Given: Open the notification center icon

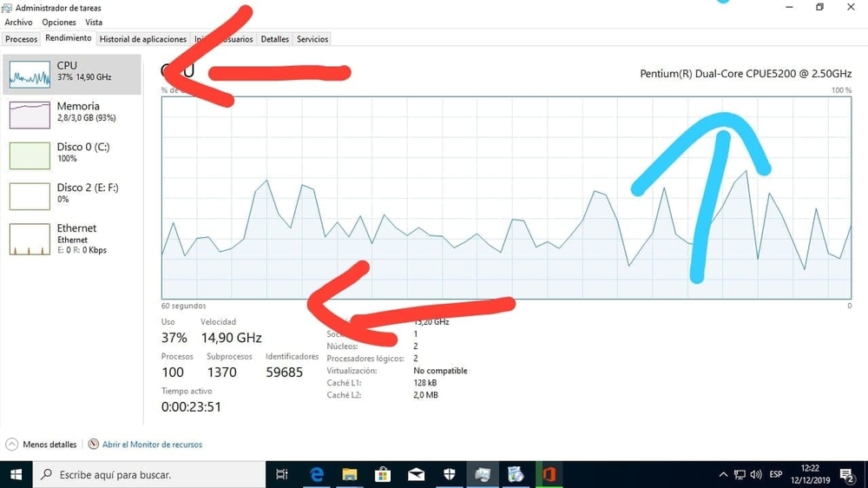Looking at the screenshot, I should 846,474.
